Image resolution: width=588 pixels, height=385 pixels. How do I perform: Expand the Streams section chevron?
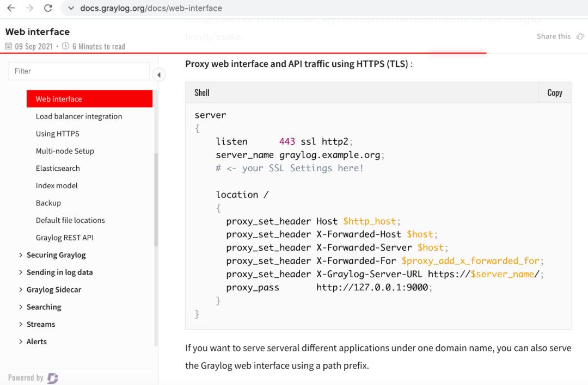(x=21, y=324)
